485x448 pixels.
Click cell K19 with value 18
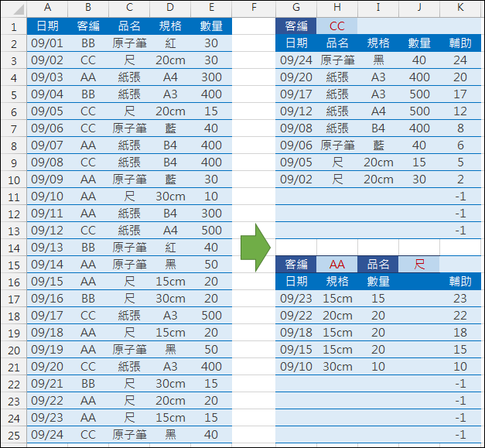tap(460, 332)
